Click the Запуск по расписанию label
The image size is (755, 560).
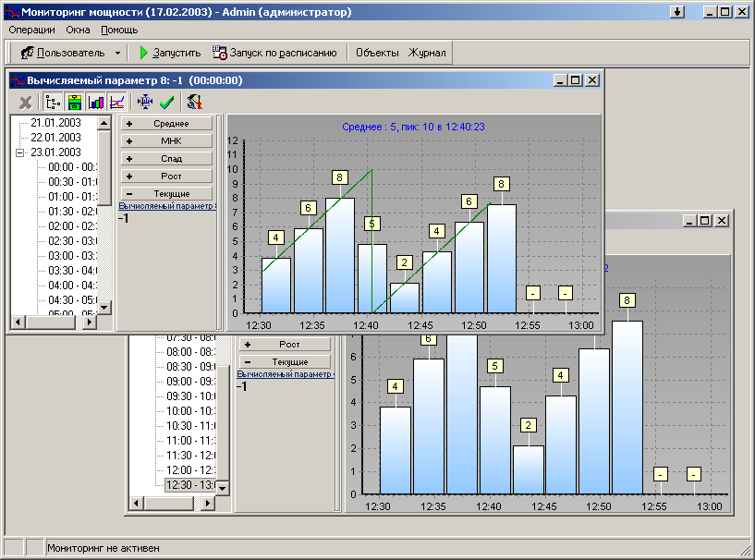pos(283,53)
